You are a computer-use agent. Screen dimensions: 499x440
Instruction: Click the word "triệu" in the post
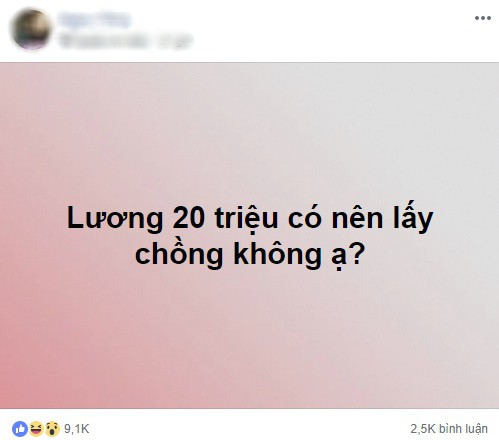(x=246, y=219)
